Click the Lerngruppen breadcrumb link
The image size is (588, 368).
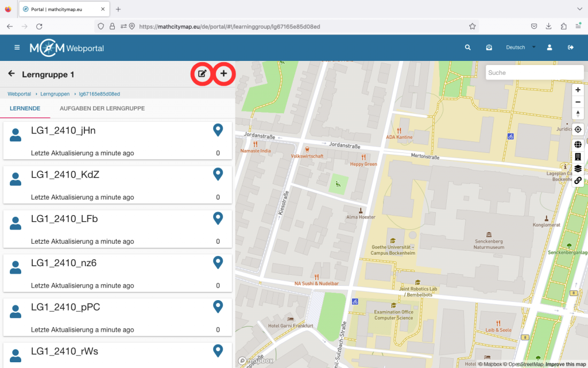pyautogui.click(x=55, y=94)
